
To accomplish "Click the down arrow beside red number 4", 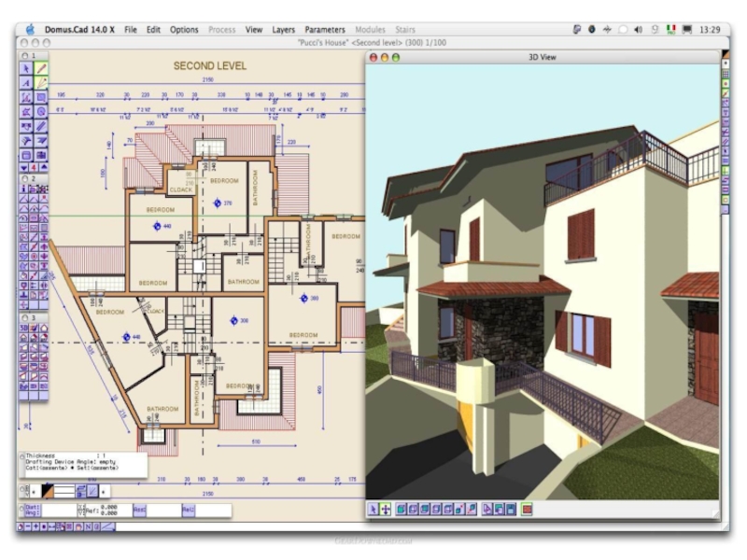I will (24, 168).
